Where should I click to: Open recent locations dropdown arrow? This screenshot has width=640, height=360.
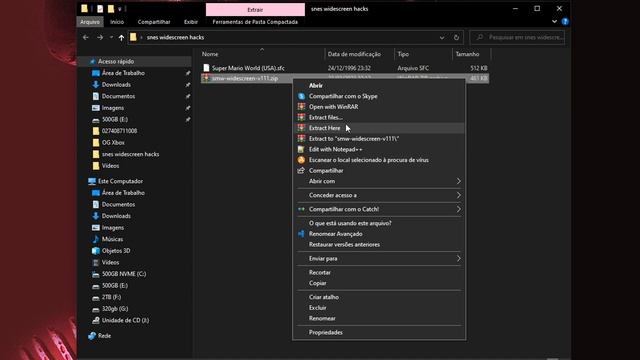click(111, 38)
